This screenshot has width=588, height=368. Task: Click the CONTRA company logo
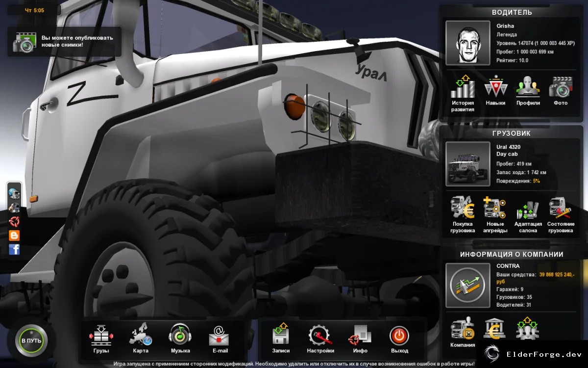click(x=468, y=285)
